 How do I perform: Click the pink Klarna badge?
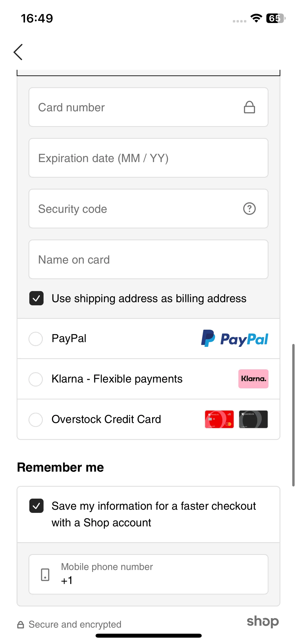(253, 379)
